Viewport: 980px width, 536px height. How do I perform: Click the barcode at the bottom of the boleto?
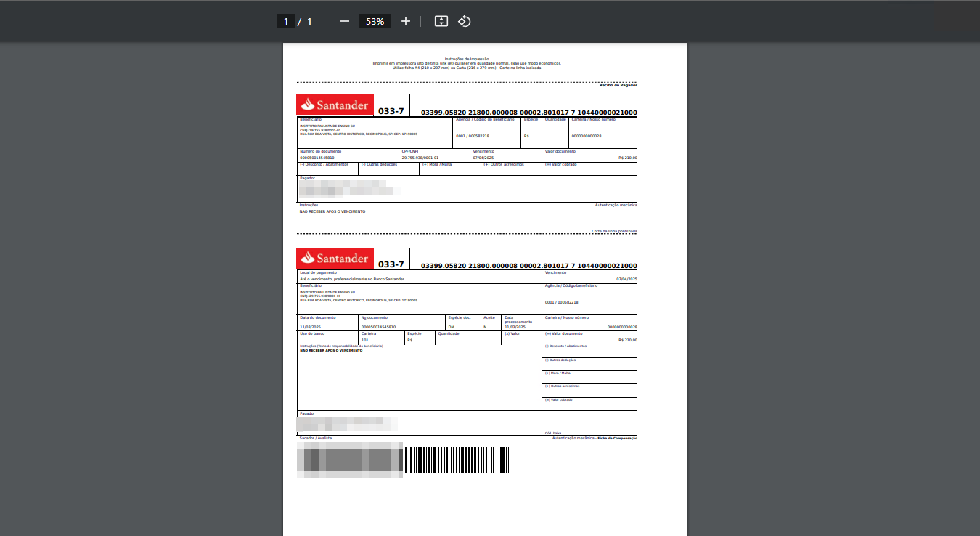pos(456,460)
